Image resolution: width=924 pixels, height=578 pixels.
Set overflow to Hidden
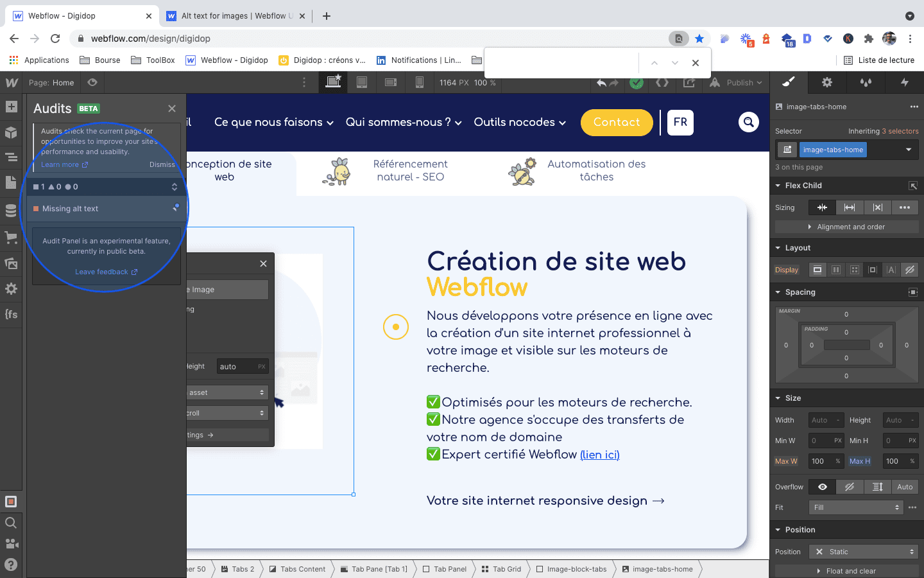[850, 487]
